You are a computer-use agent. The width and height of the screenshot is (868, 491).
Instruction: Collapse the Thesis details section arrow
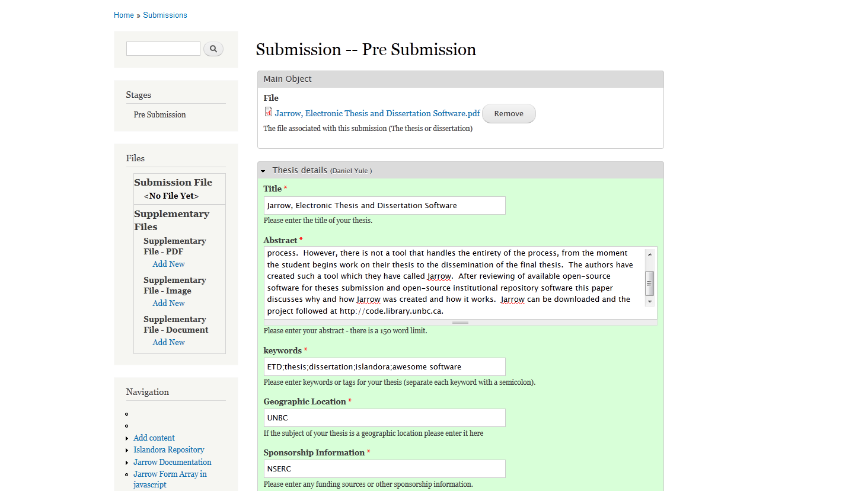click(263, 171)
